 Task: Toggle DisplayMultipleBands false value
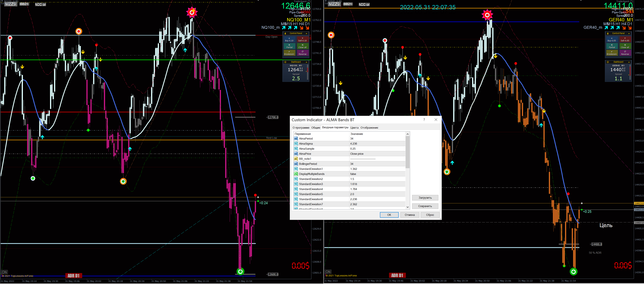(353, 174)
